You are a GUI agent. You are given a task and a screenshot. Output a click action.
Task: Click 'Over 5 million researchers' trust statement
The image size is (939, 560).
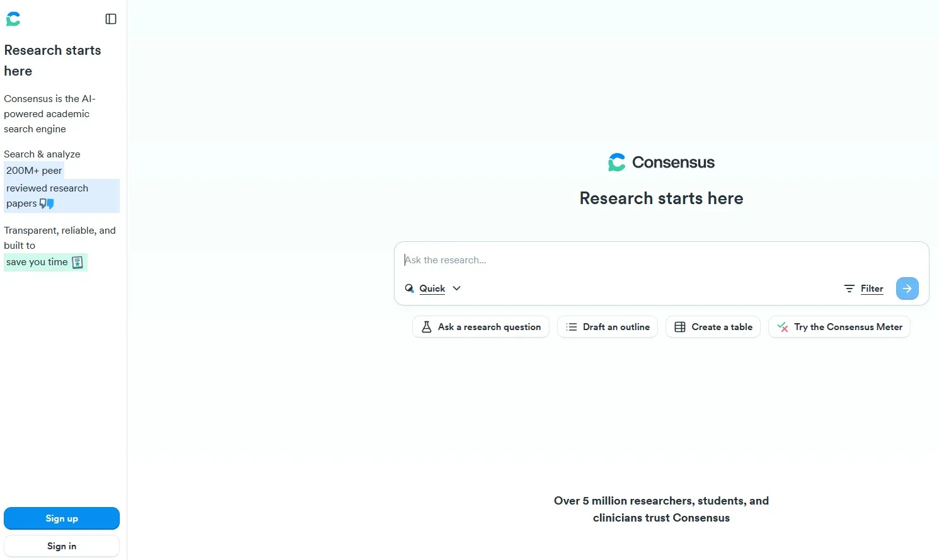coord(661,509)
